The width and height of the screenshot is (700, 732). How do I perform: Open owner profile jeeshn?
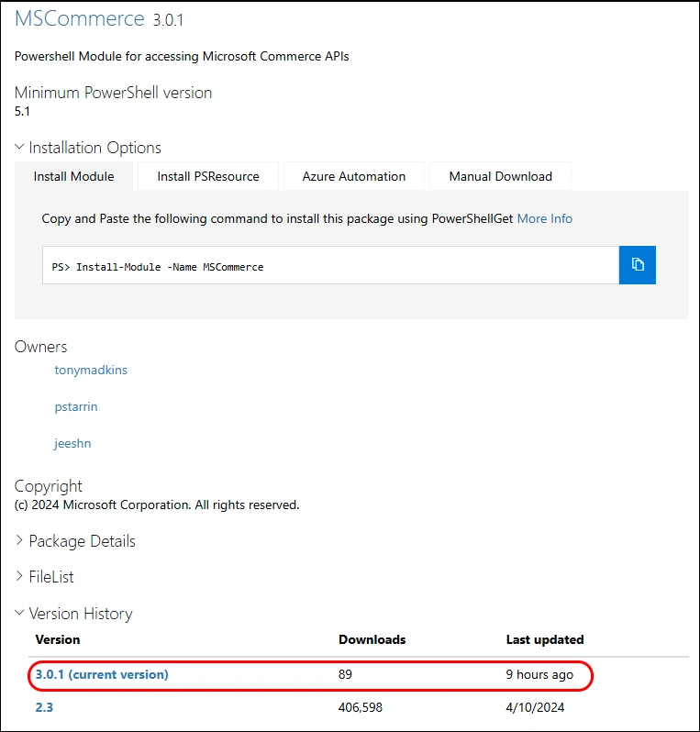click(72, 443)
